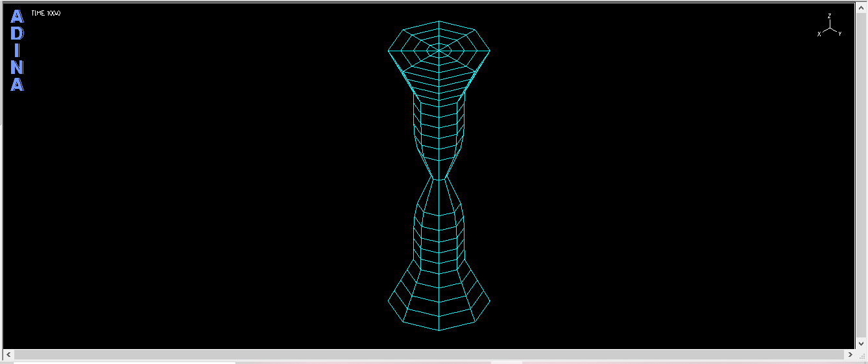Screen dimensions: 868x364
Task: Pick the center node of the top cap
Action: point(439,50)
